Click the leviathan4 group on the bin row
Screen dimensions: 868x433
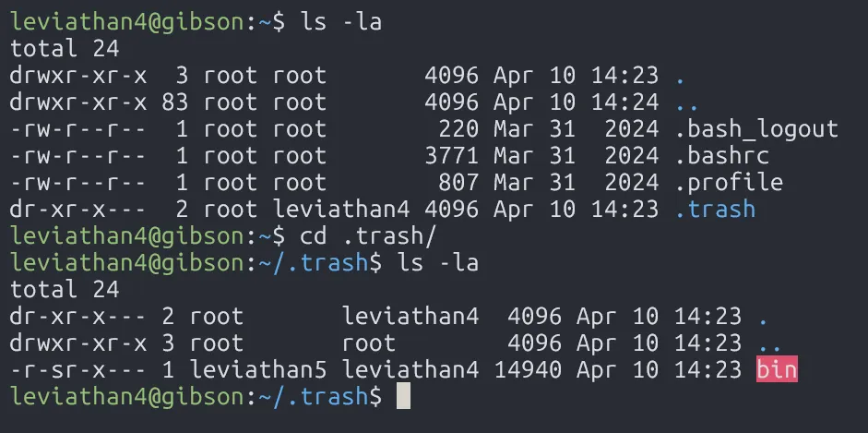[410, 370]
